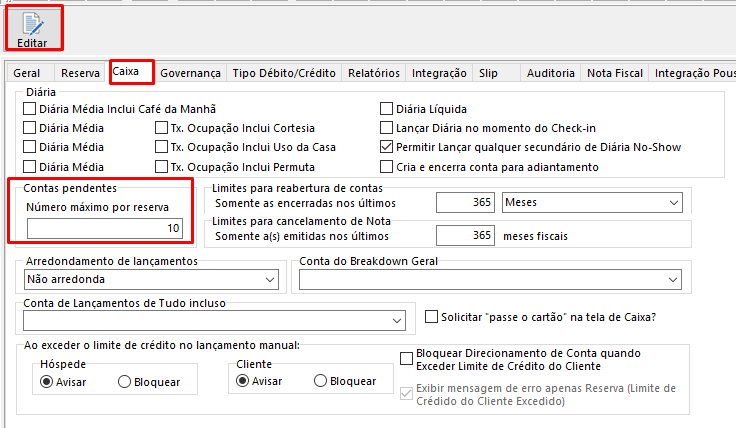The image size is (736, 428).
Task: Click Número máximo por reserva field
Action: pos(105,229)
